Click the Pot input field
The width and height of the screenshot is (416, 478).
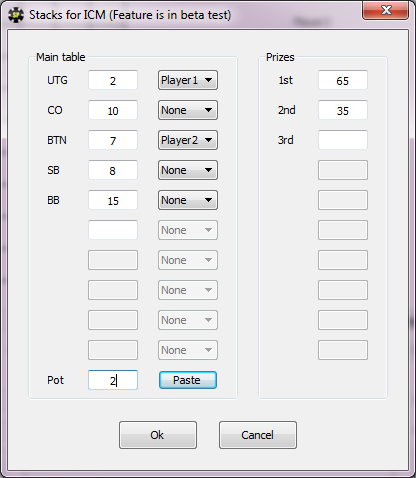113,380
